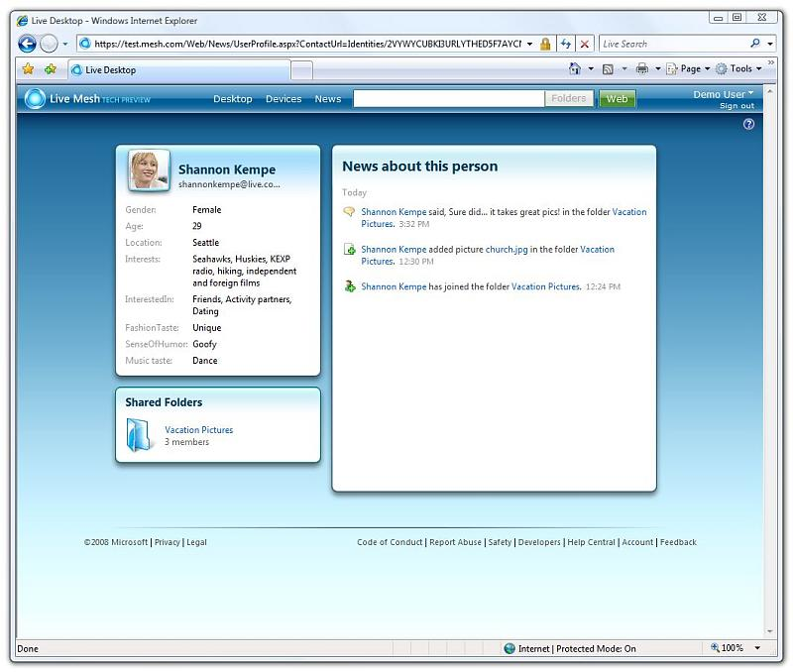
Task: Open the search provider dropdown arrow
Action: [770, 44]
